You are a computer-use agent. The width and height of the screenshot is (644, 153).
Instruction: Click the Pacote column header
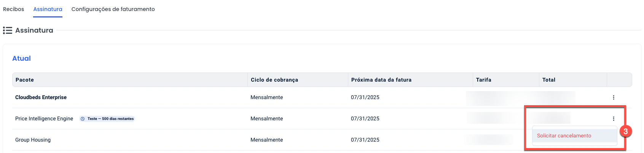(25, 80)
